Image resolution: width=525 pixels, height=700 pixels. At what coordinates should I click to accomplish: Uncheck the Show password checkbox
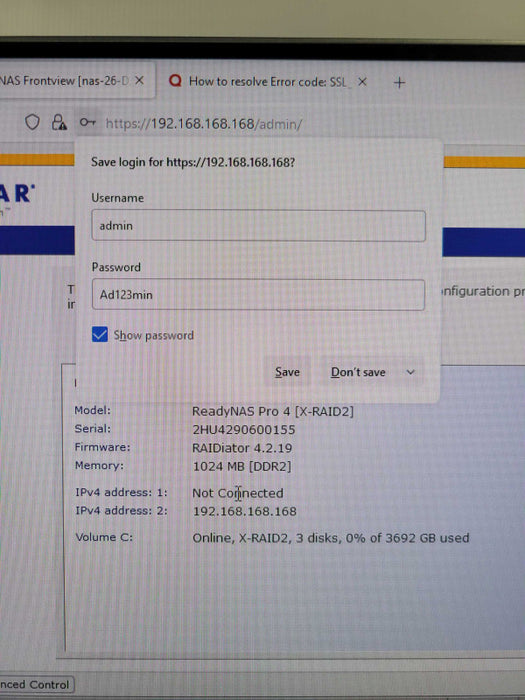coord(100,334)
